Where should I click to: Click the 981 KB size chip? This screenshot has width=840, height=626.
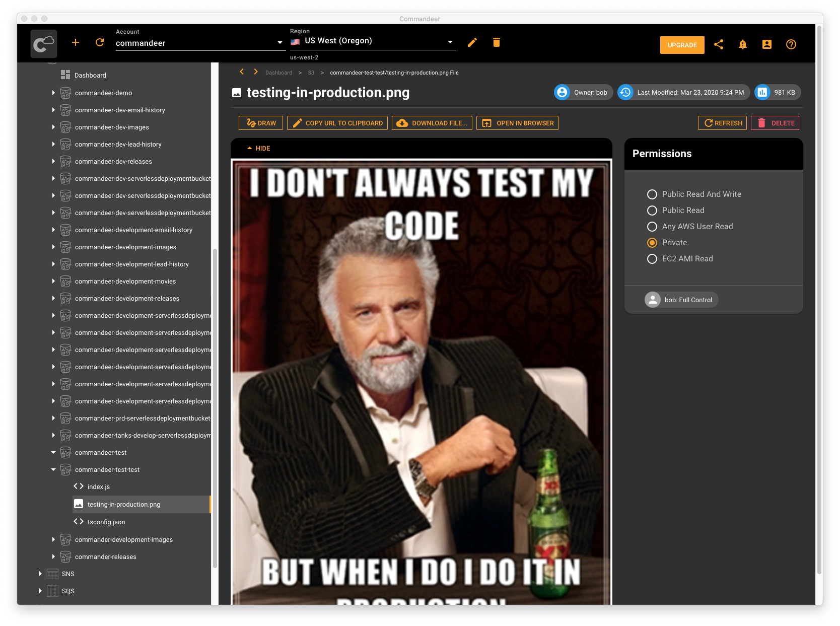click(x=778, y=92)
